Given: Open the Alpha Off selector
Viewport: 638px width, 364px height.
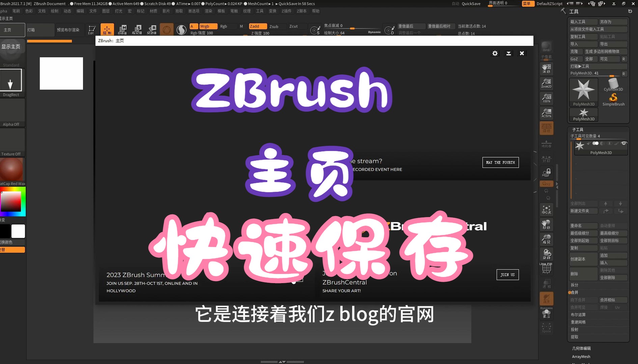Looking at the screenshot, I should pos(11,113).
